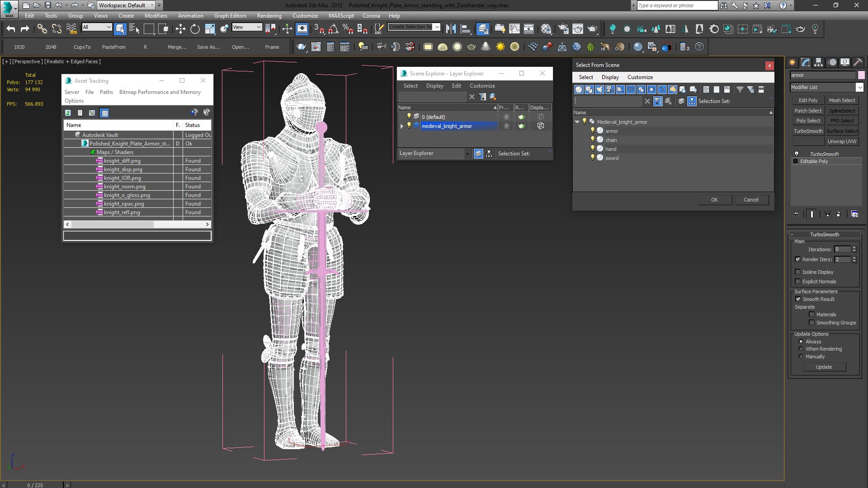Click the Undo arrow icon
Image resolution: width=868 pixels, height=488 pixels.
coord(11,29)
